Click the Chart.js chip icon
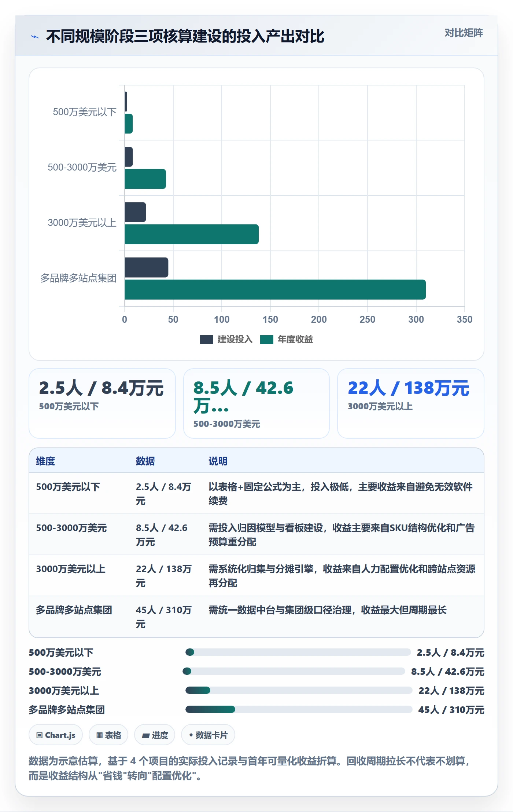 point(40,735)
